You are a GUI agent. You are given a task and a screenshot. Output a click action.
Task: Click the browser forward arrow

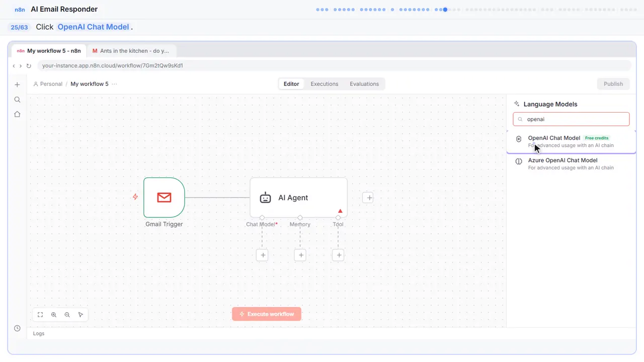click(21, 66)
